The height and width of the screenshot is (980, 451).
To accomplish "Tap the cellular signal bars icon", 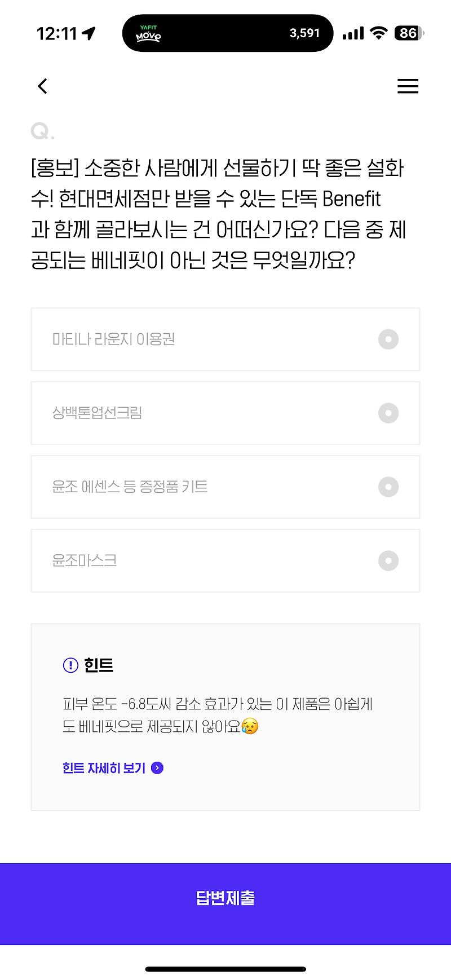I will click(x=353, y=34).
